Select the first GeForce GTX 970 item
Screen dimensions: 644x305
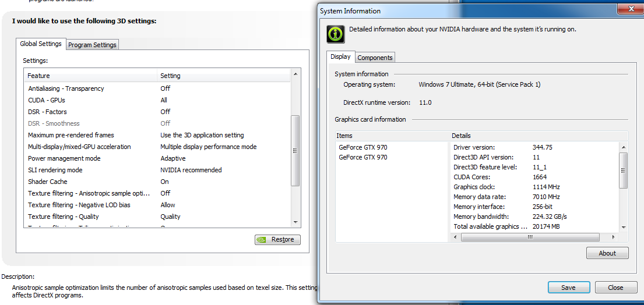(363, 147)
